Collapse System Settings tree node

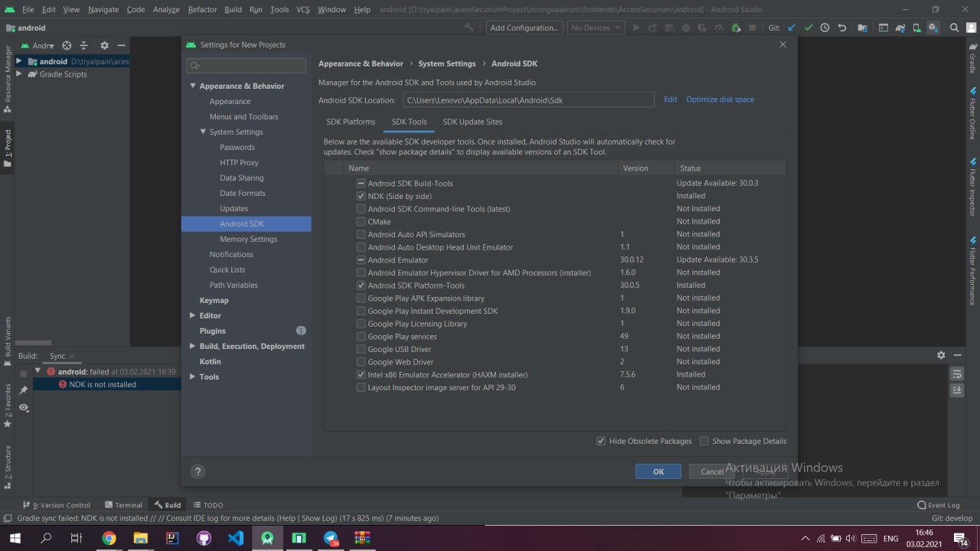(203, 132)
